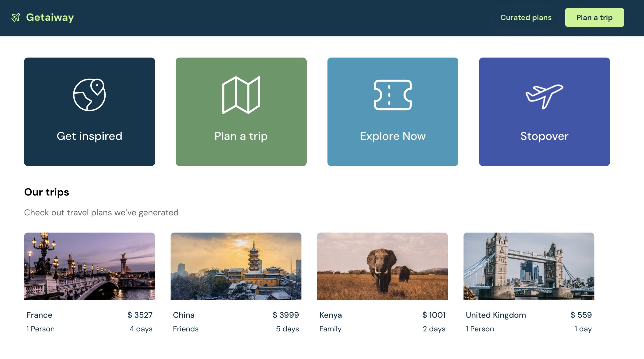Click the globe icon on Get inspired

tap(89, 95)
